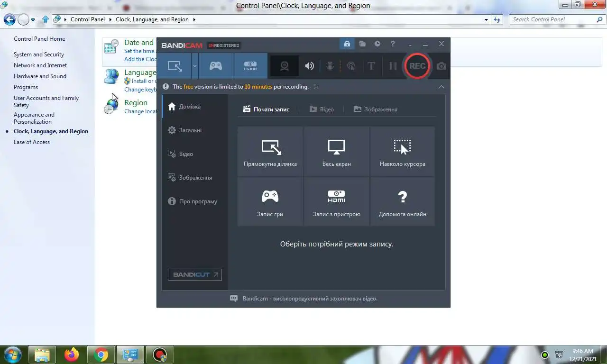607x364 pixels.
Task: Open Bandicam help question mark icon
Action: [x=393, y=44]
